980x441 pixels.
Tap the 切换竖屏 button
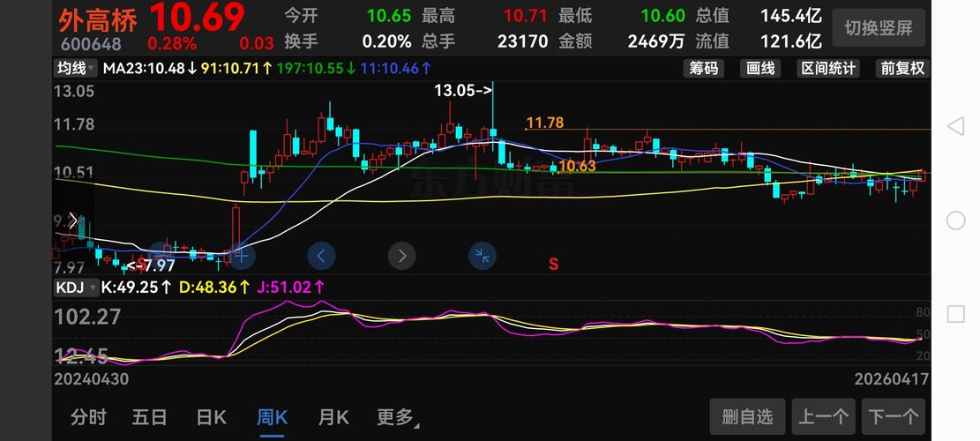(x=879, y=28)
